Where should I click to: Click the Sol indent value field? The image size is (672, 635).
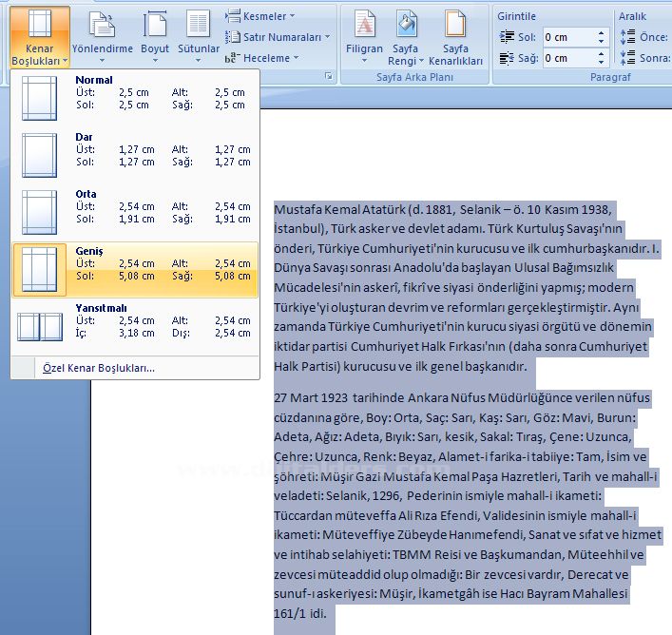pos(568,37)
